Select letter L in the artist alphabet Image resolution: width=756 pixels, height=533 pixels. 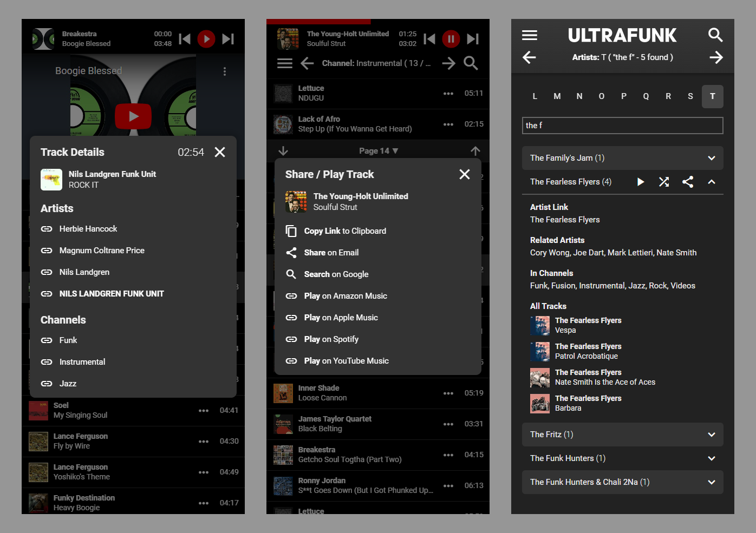point(535,96)
